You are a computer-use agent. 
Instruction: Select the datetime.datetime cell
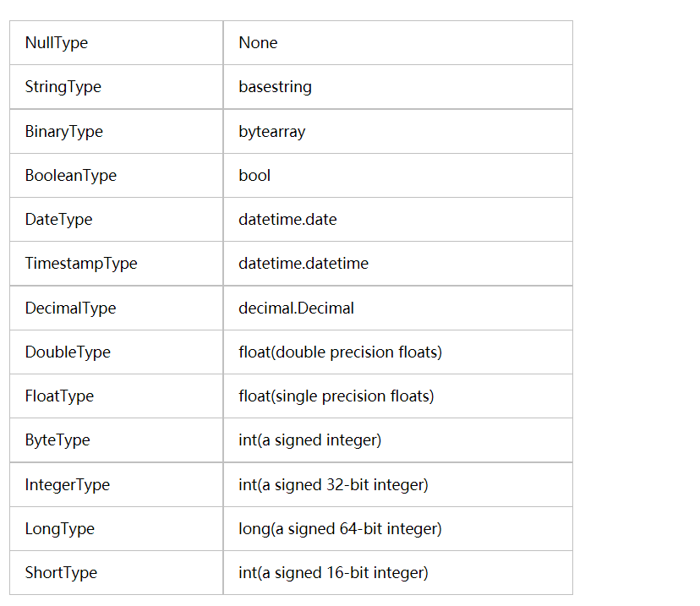(x=398, y=264)
